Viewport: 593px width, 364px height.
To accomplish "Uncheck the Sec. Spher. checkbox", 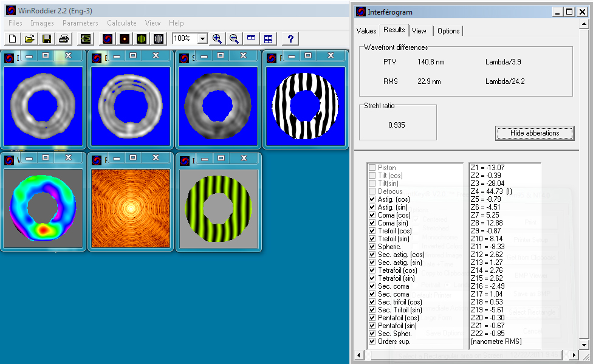I will 372,334.
